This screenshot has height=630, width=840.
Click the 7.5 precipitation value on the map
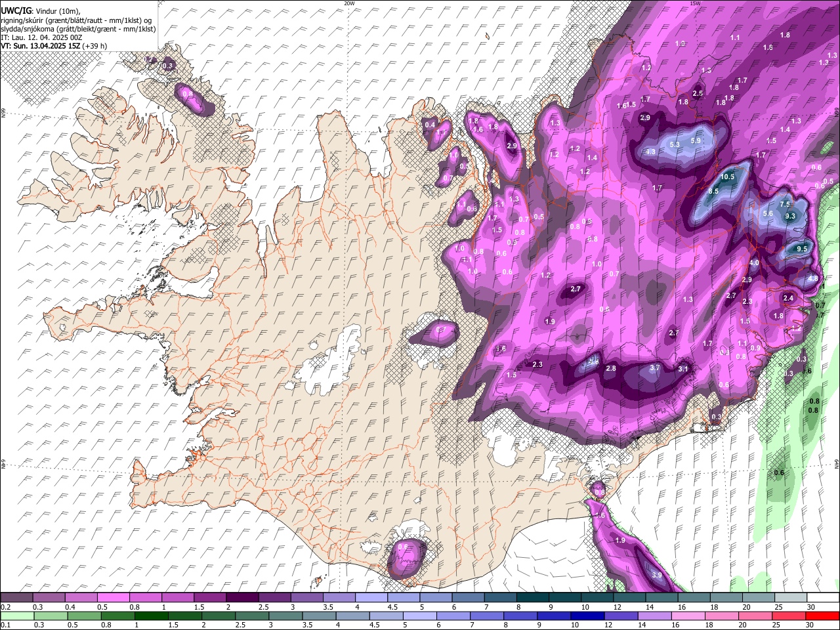point(785,205)
